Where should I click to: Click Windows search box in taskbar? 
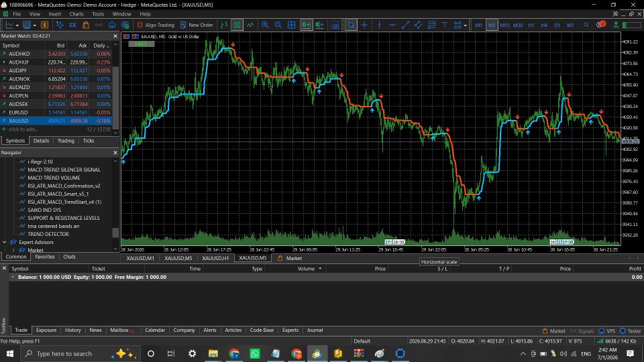(x=80, y=353)
